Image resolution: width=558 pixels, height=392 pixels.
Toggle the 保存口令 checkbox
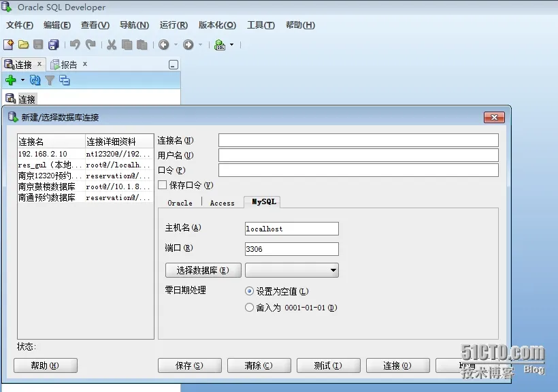[x=162, y=185]
